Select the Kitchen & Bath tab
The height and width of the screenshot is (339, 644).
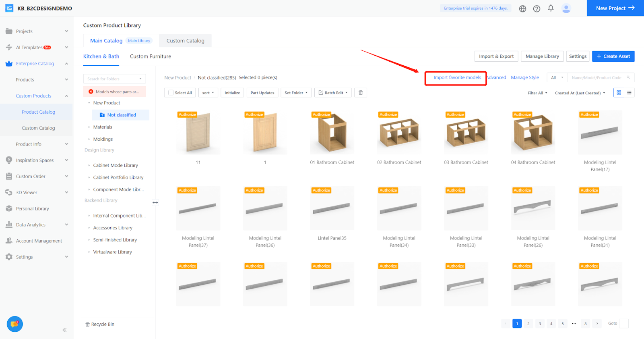tap(101, 56)
